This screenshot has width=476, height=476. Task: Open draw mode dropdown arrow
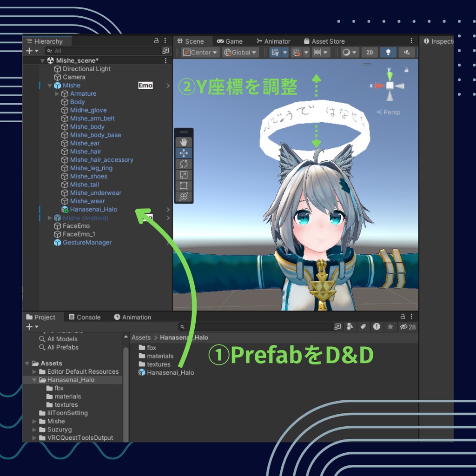coord(354,52)
